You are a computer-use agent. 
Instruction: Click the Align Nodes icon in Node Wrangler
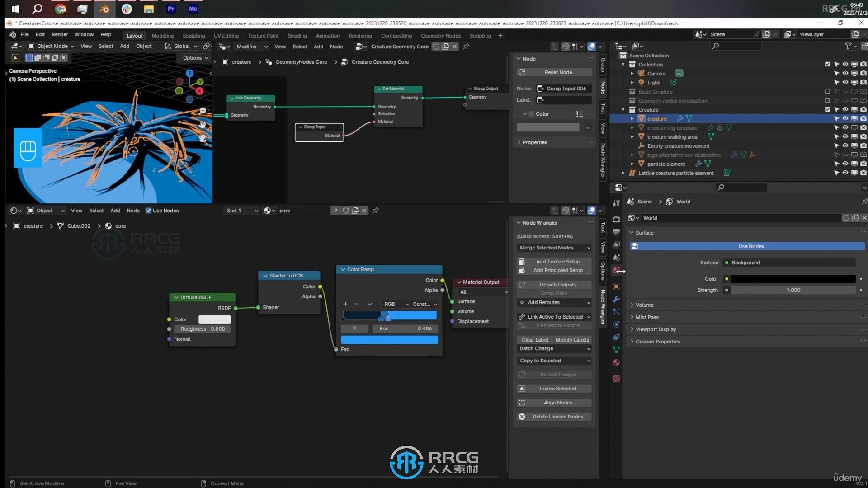point(521,402)
